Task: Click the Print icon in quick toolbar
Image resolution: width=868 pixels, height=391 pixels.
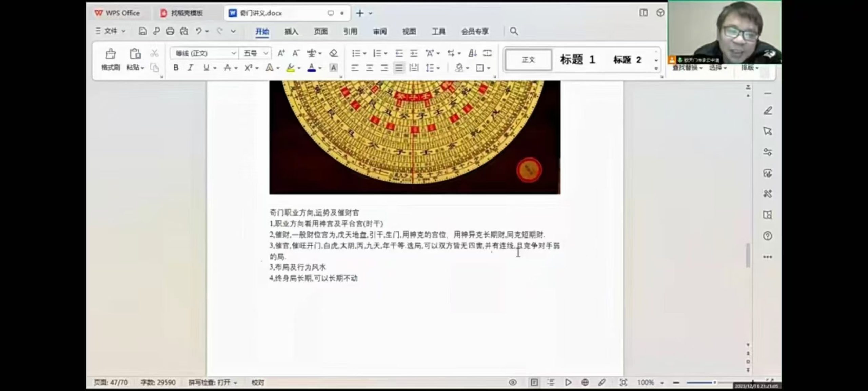Action: point(170,31)
